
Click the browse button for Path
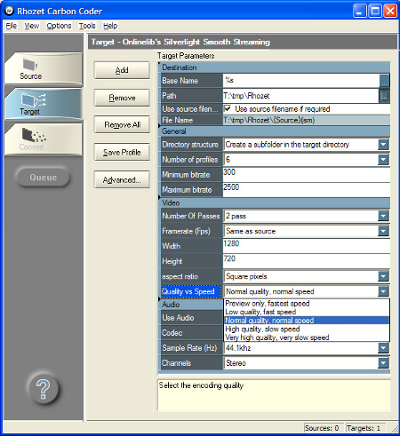coord(384,96)
